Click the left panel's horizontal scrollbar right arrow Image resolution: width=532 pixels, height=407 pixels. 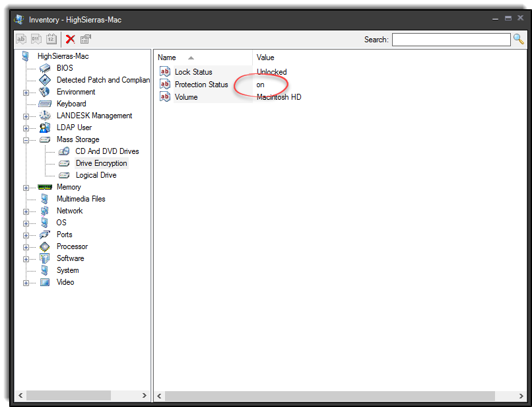coord(145,394)
